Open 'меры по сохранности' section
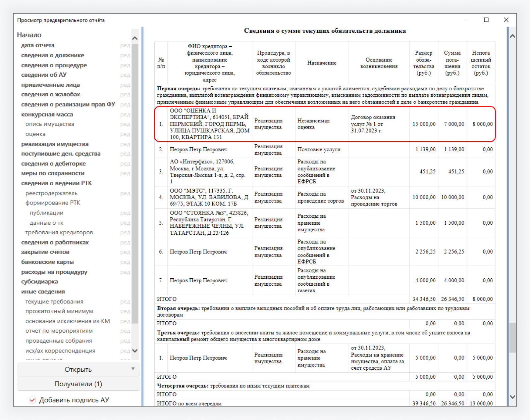530x420 pixels. pyautogui.click(x=53, y=173)
